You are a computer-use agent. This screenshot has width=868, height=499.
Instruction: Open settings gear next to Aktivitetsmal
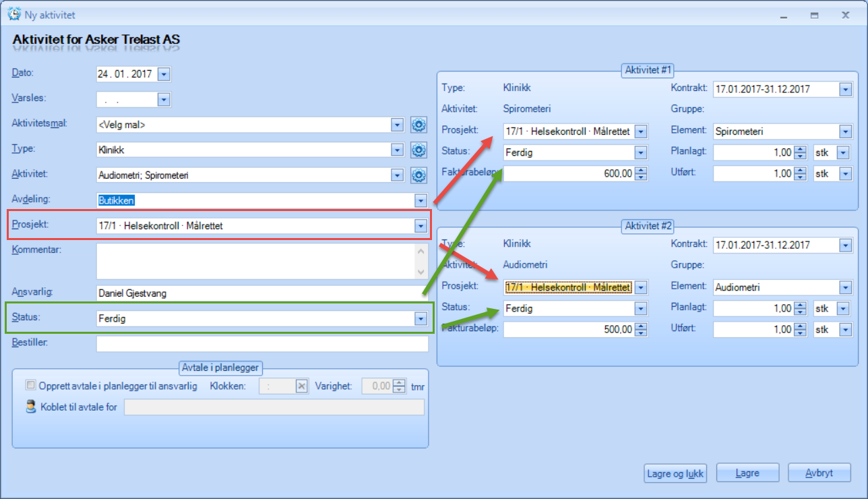[x=419, y=125]
